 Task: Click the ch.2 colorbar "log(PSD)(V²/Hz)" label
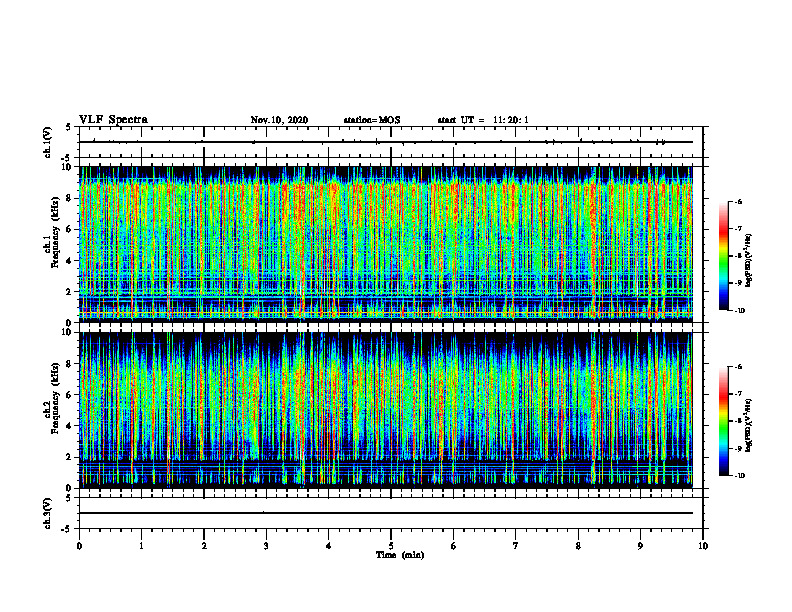[x=749, y=424]
